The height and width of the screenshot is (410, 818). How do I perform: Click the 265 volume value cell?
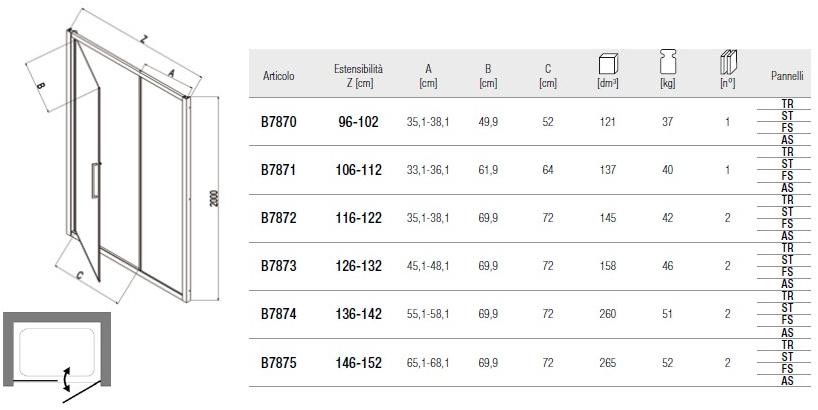coord(607,363)
